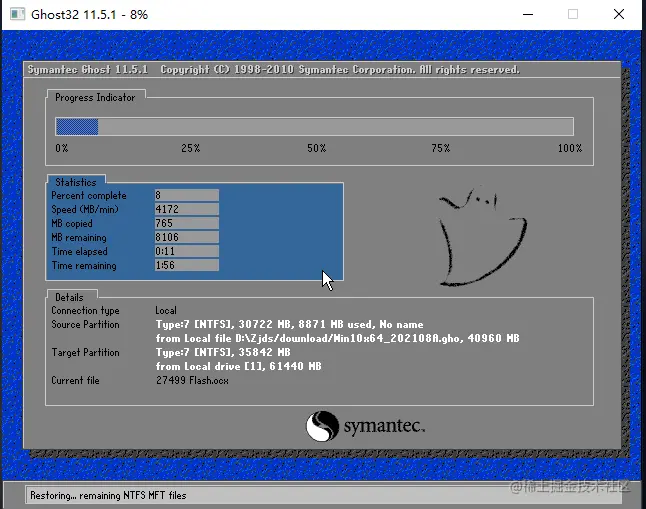The width and height of the screenshot is (646, 509).
Task: Click the Time elapsed value 0:11
Action: pos(187,251)
